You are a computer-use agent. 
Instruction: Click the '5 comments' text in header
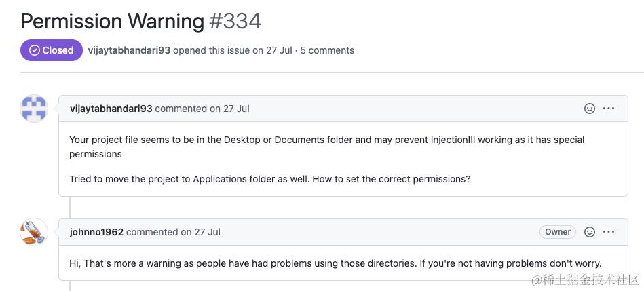pos(327,50)
